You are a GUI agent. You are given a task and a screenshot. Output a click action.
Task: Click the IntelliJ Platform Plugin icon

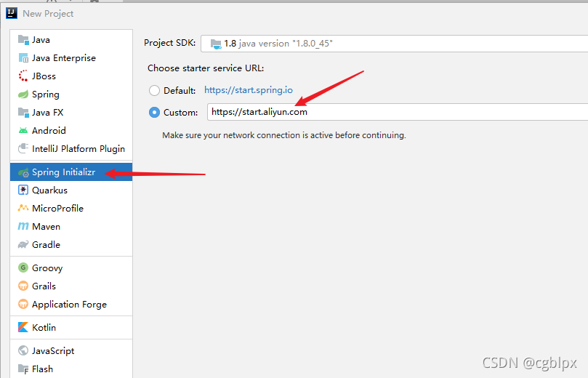(23, 148)
